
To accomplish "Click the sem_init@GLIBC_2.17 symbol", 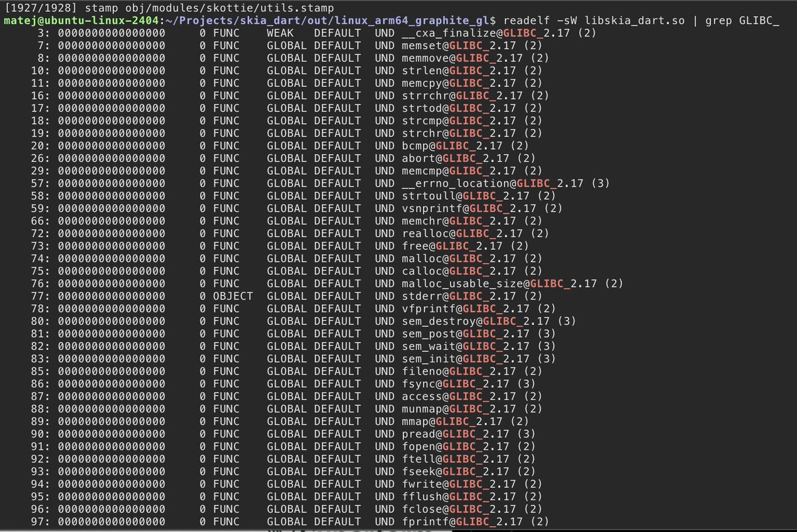I will 466,359.
